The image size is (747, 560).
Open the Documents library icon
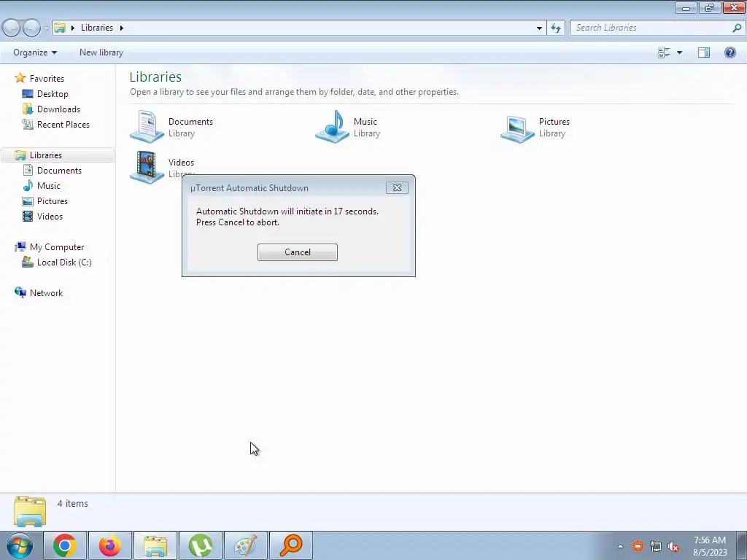pyautogui.click(x=147, y=126)
